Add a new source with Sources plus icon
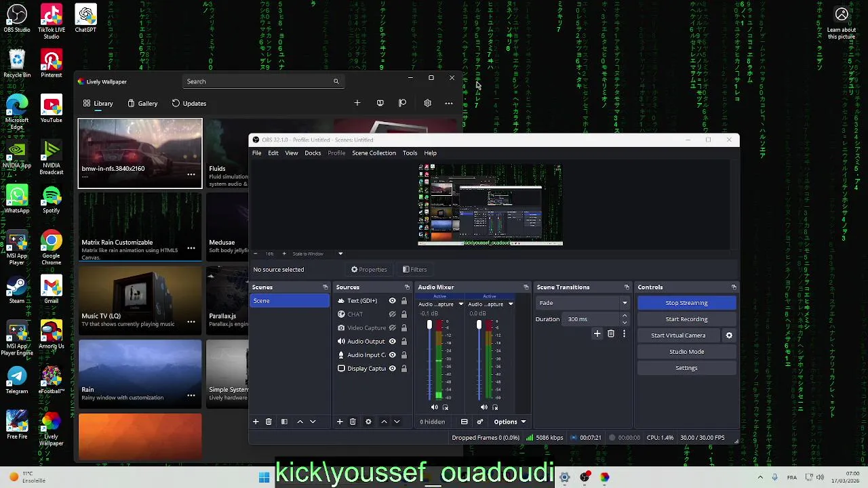 pos(340,422)
